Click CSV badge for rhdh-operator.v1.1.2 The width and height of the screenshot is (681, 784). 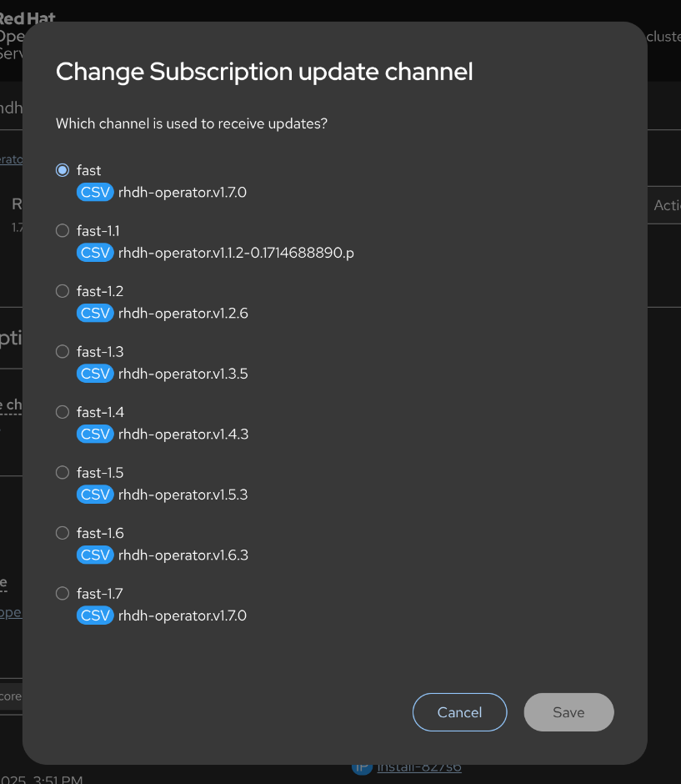95,253
